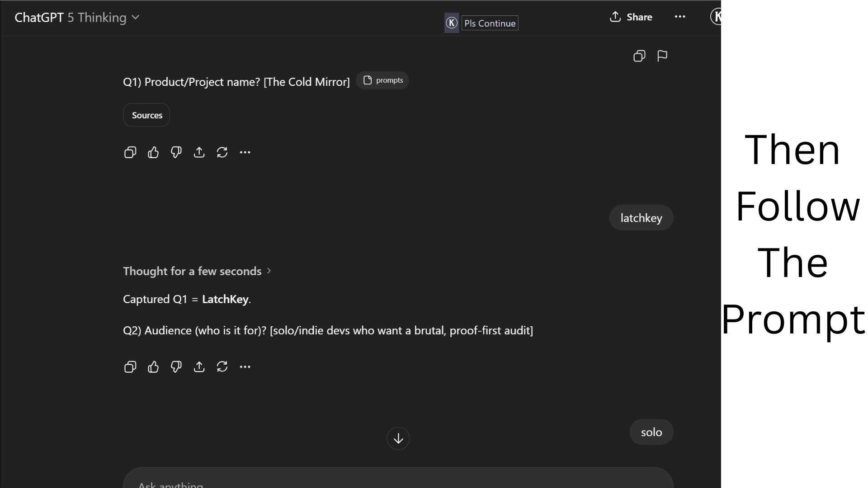Open the Sources button

pyautogui.click(x=146, y=115)
